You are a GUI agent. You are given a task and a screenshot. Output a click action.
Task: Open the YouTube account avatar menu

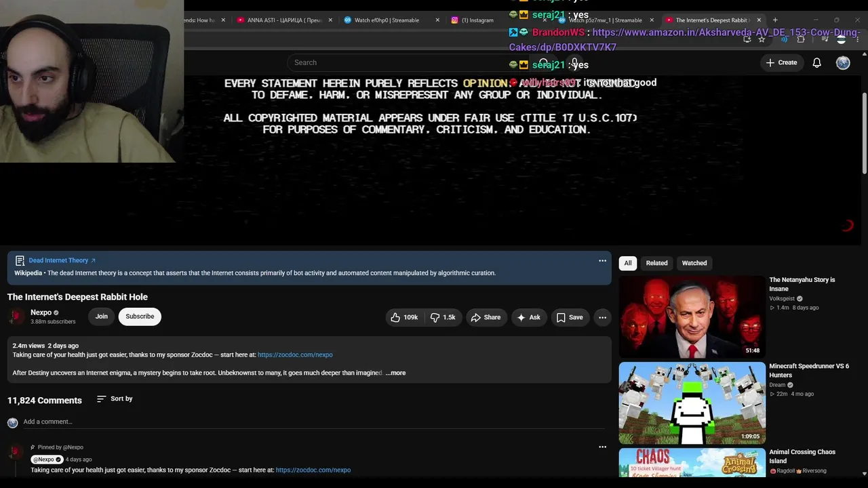(843, 62)
